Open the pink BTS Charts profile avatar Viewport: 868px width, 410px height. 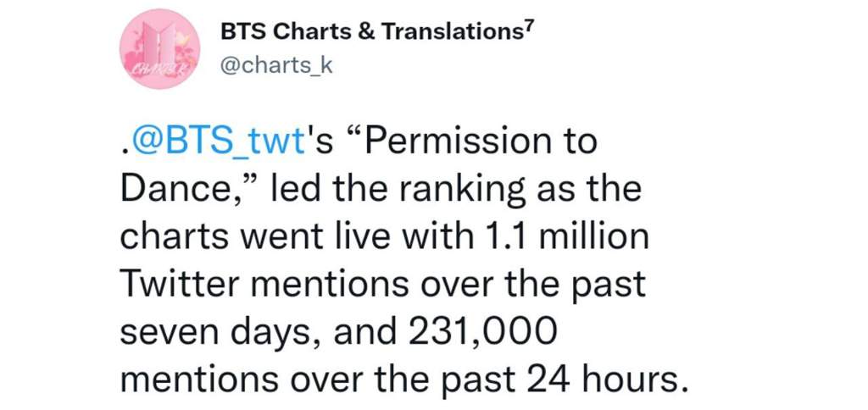coord(159,48)
